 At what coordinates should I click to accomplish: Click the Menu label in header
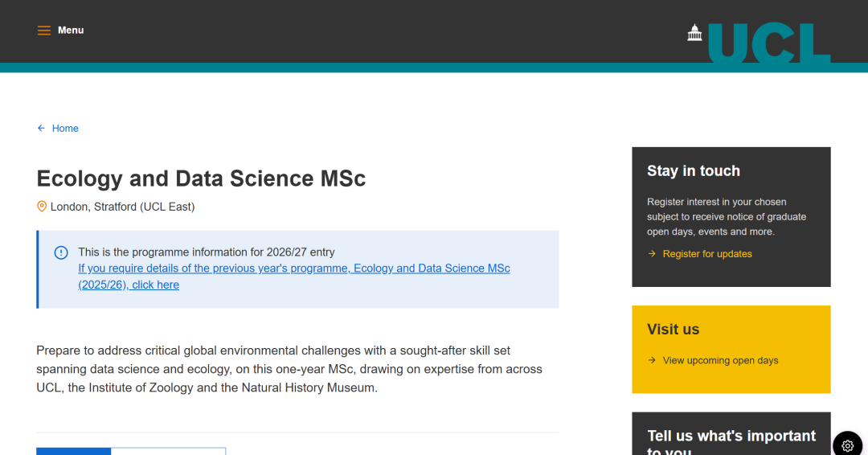click(x=71, y=31)
